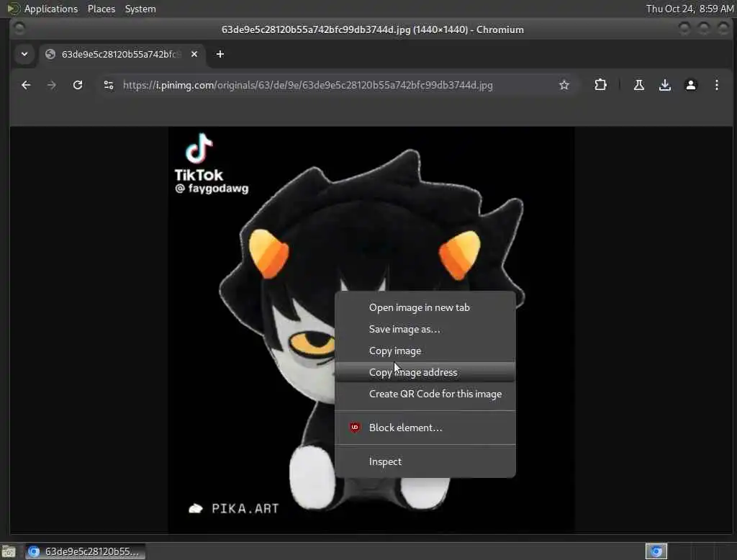The width and height of the screenshot is (737, 560).
Task: Bookmark this page with the star icon
Action: [x=564, y=85]
